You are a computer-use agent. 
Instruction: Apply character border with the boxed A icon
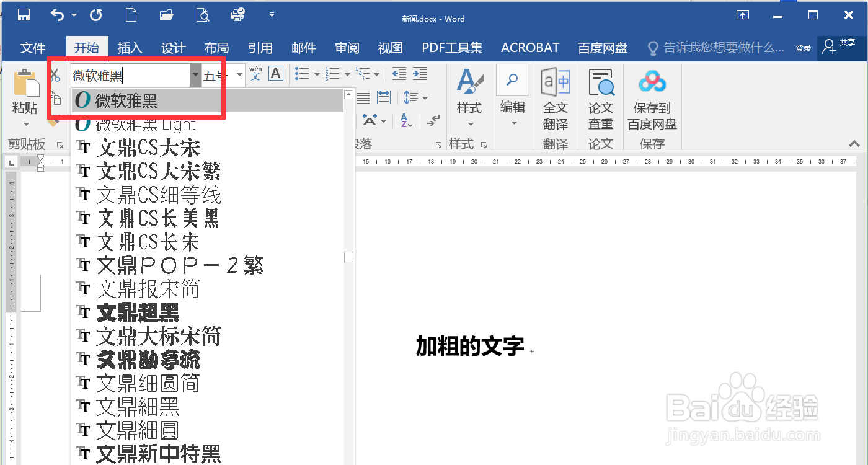point(275,74)
